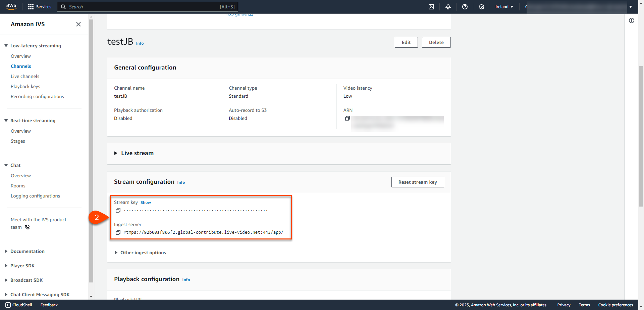Click the sidebar scroll-down arrow
This screenshot has width=644, height=310.
coord(91,297)
